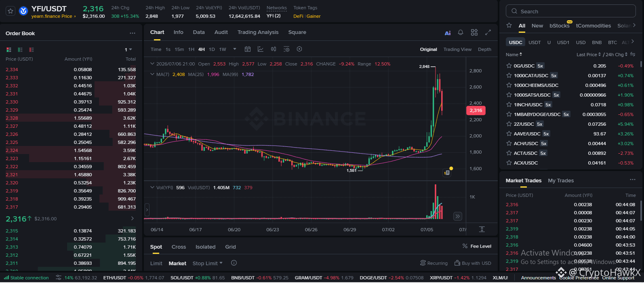Click the Gainer token tag

[314, 16]
